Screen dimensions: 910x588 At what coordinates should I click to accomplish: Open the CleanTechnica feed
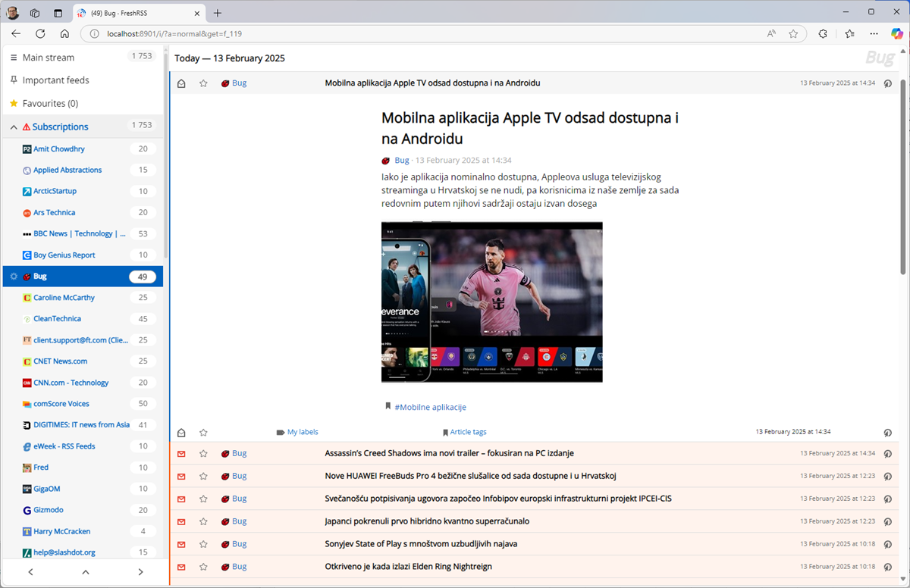click(x=57, y=319)
